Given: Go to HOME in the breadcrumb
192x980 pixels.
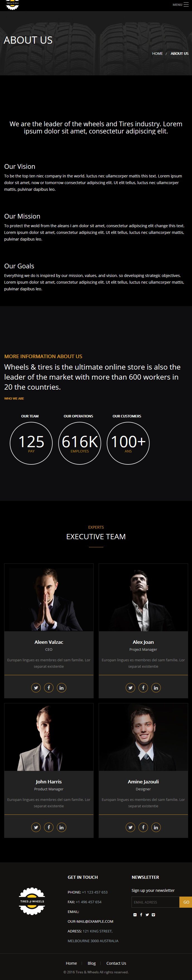Looking at the screenshot, I should 157,54.
